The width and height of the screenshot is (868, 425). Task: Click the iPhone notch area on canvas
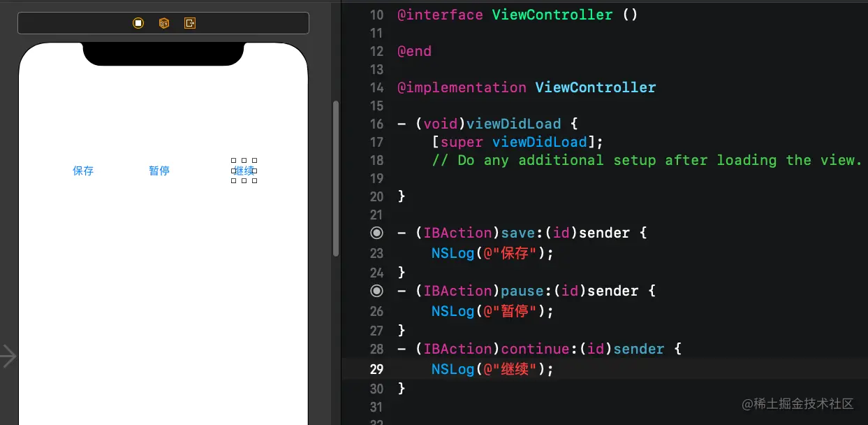click(163, 54)
